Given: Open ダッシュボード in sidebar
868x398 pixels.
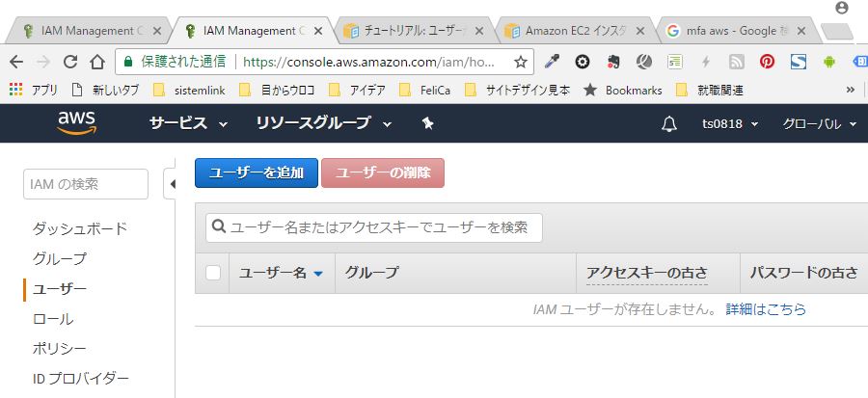Looking at the screenshot, I should point(80,228).
